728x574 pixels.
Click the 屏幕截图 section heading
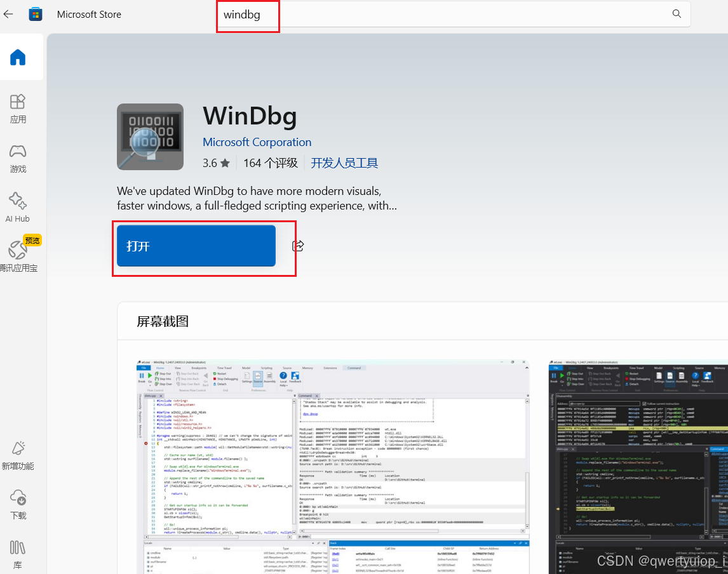click(163, 321)
